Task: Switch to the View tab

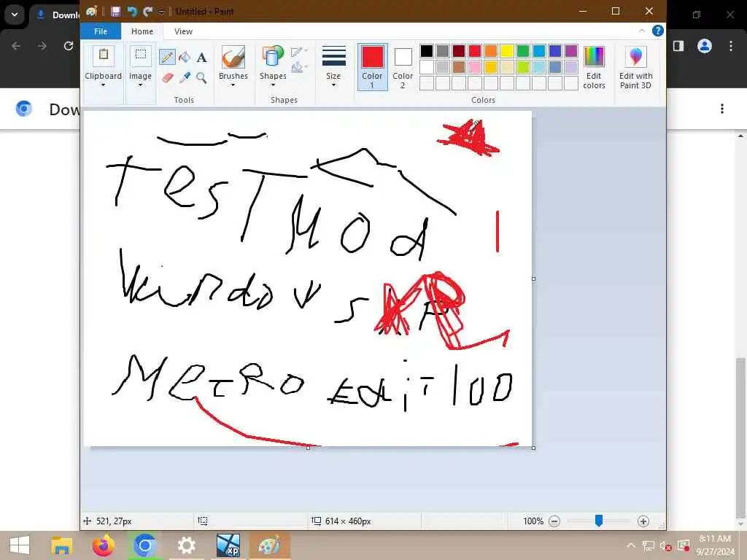Action: [x=183, y=31]
